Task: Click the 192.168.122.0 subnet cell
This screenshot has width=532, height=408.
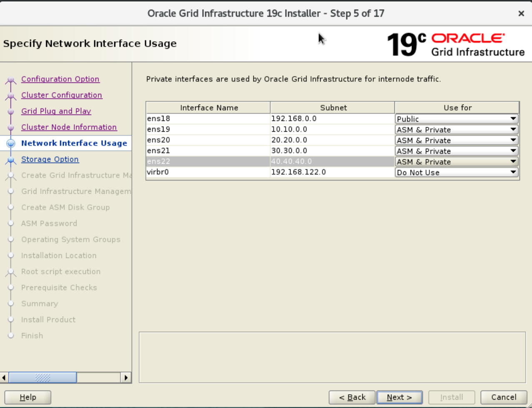Action: click(332, 173)
